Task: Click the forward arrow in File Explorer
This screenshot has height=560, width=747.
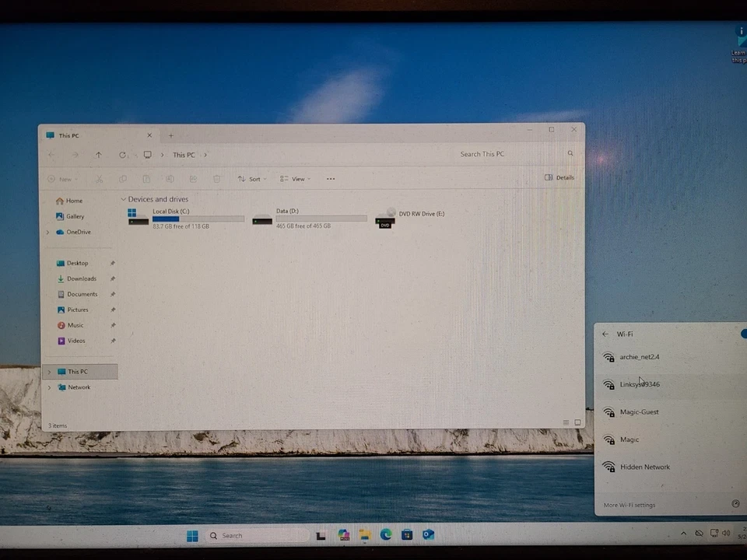Action: pyautogui.click(x=75, y=155)
